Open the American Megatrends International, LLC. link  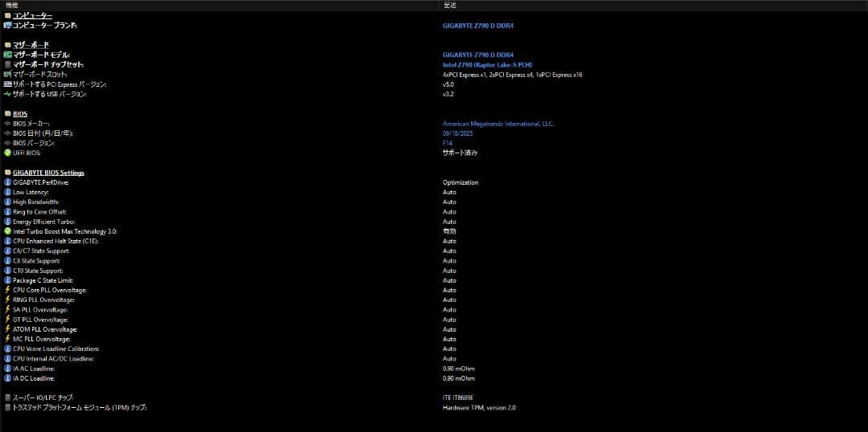(497, 124)
